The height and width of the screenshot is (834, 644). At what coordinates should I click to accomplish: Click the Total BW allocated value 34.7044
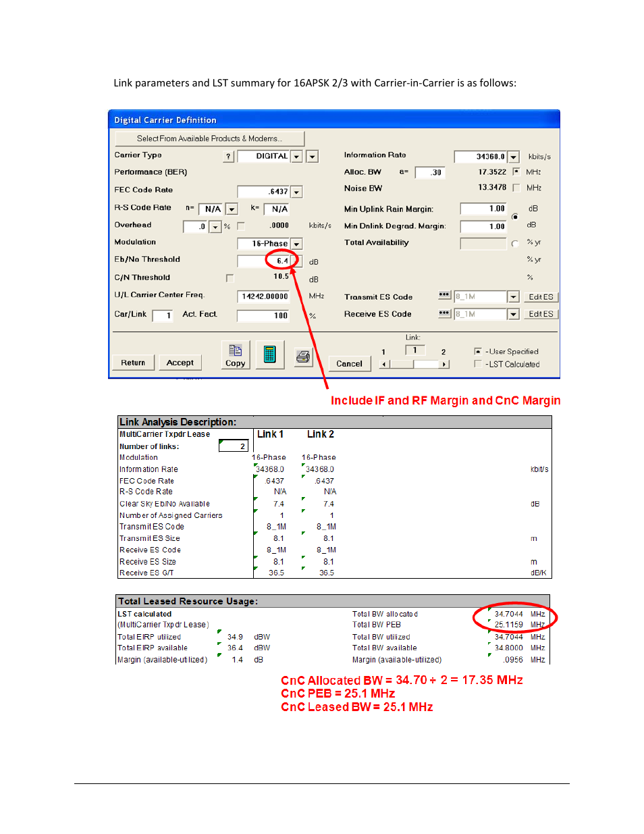[508, 614]
